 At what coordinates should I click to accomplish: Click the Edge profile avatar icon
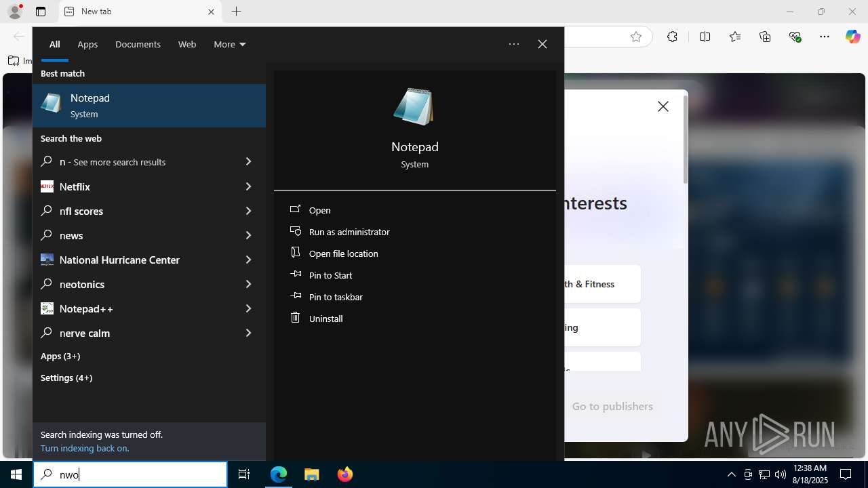point(15,12)
